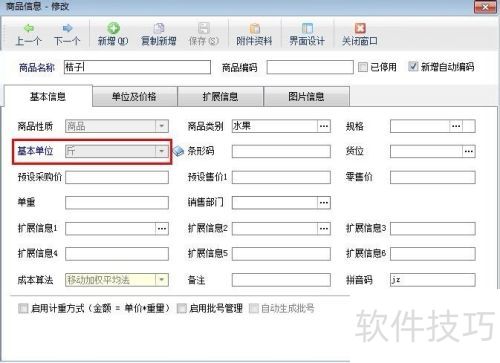The height and width of the screenshot is (363, 500).
Task: Expand the 基本单位 dropdown
Action: (162, 151)
